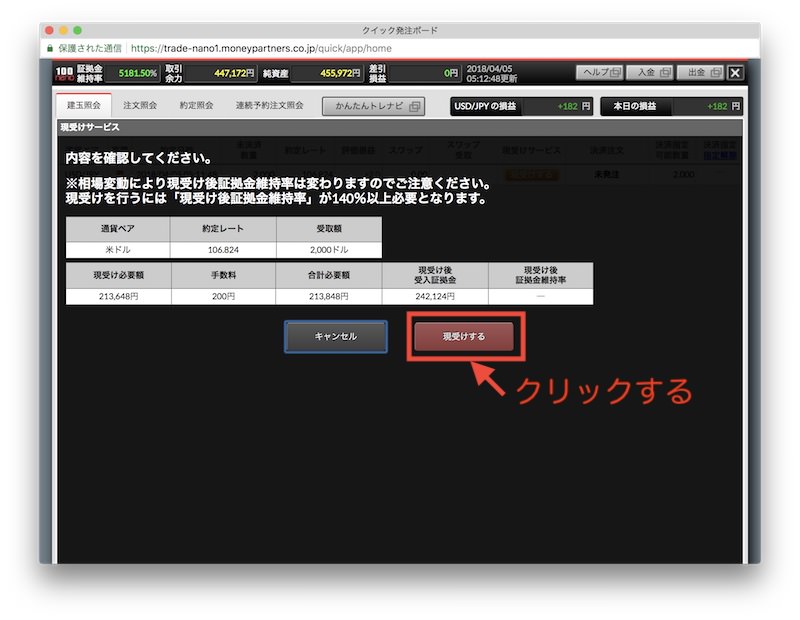The height and width of the screenshot is (620, 800).
Task: Click the 通貨ペア column header
Action: [118, 229]
